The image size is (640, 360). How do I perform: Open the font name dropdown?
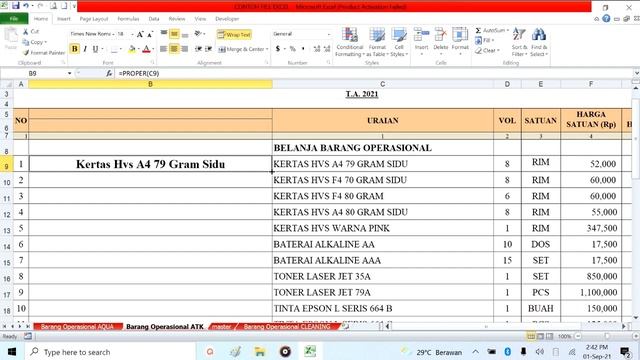(113, 34)
